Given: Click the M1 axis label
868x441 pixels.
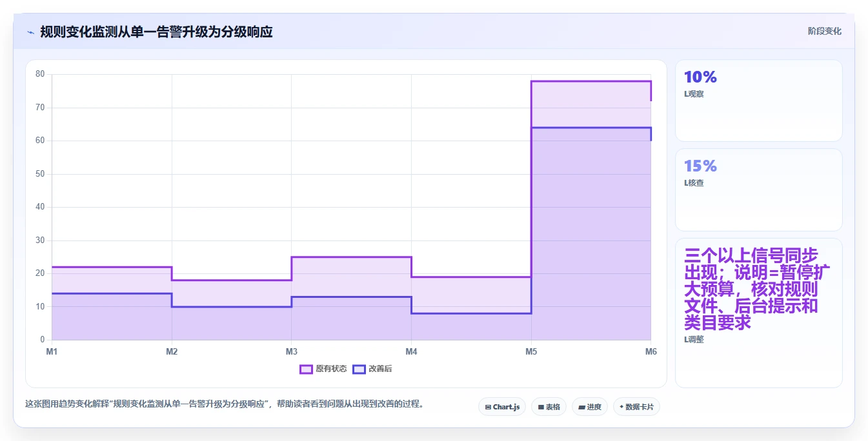Looking at the screenshot, I should [x=52, y=351].
